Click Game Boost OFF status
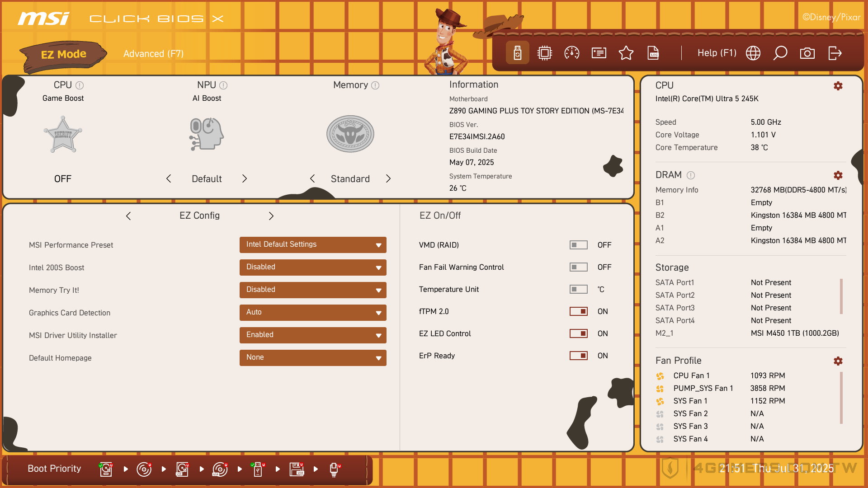This screenshot has height=488, width=868. pos(63,179)
